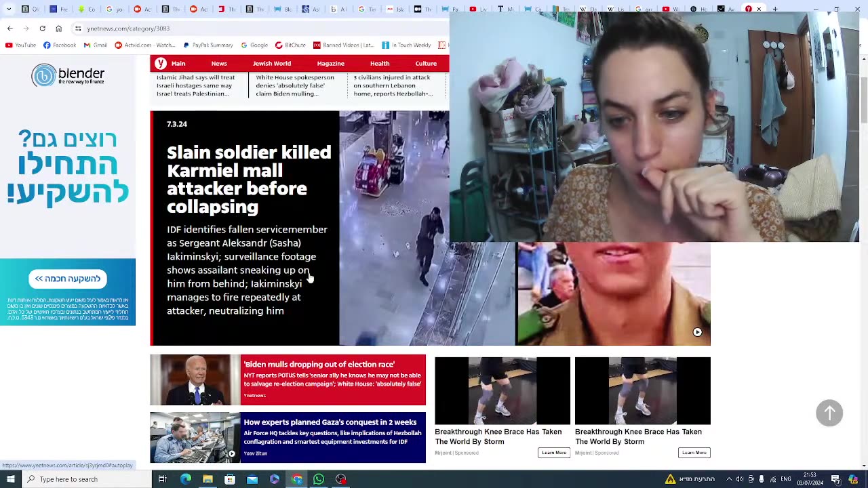Screen dimensions: 868x488
Task: Open the Gmail bookmark
Action: [96, 45]
